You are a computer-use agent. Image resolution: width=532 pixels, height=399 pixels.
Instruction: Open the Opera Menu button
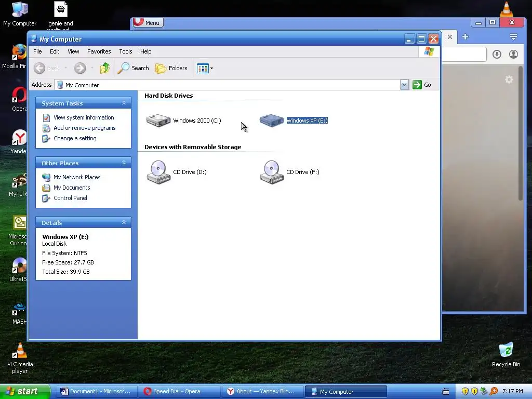coord(148,23)
